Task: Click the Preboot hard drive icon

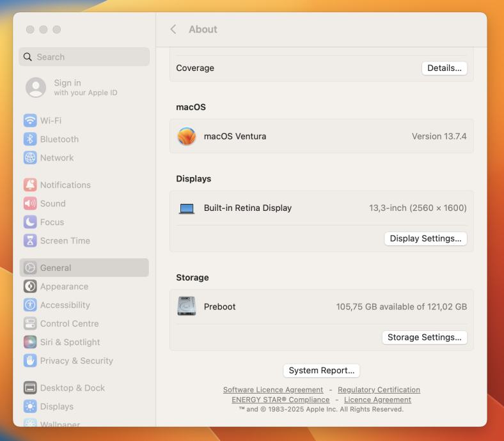Action: (x=186, y=306)
